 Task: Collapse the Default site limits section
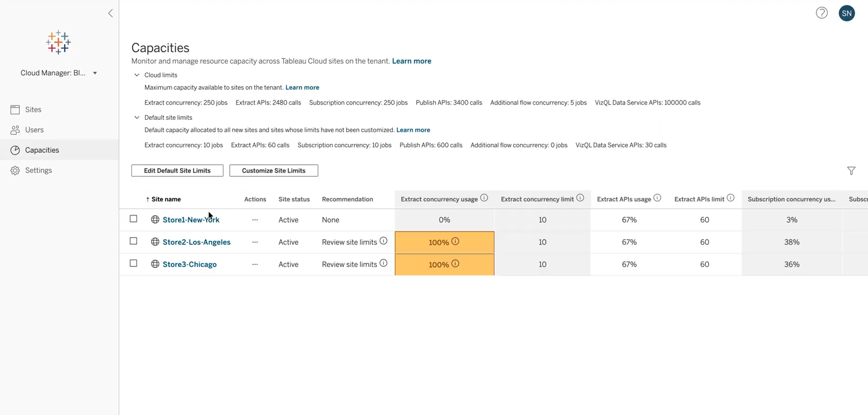[x=137, y=117]
